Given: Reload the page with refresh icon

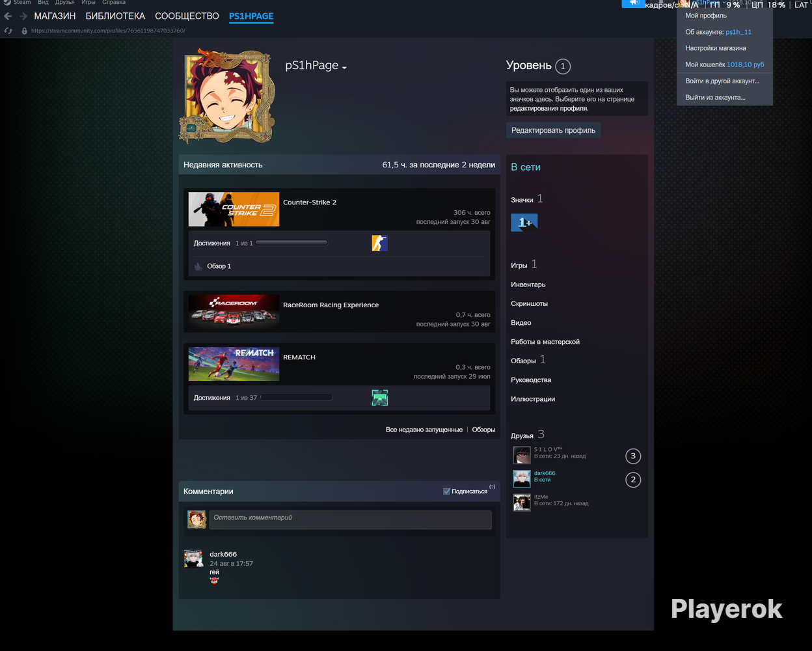Looking at the screenshot, I should pyautogui.click(x=8, y=31).
